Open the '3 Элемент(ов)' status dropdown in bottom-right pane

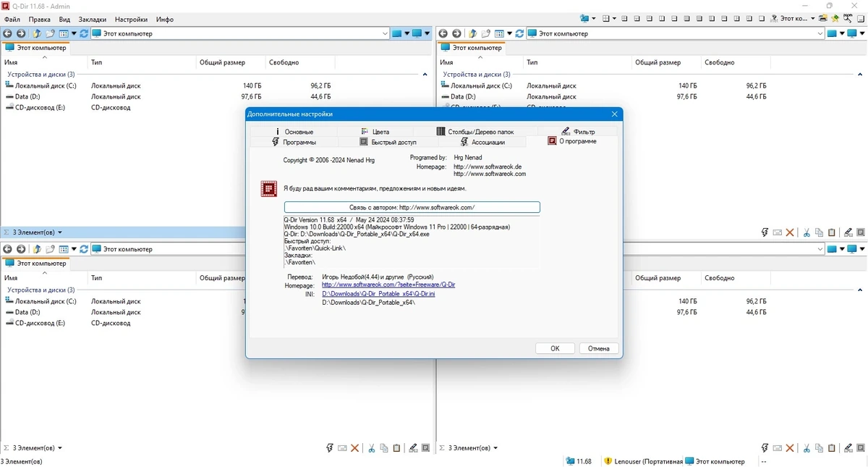(472, 448)
